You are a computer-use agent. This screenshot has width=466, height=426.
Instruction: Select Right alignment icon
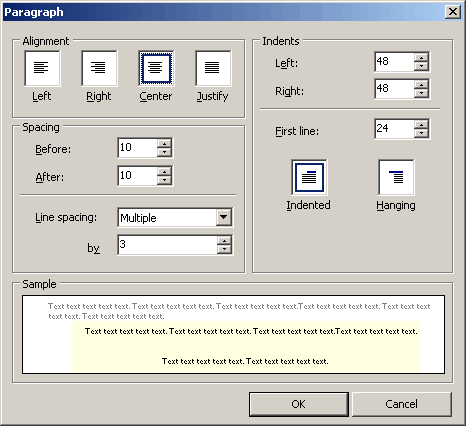point(99,68)
